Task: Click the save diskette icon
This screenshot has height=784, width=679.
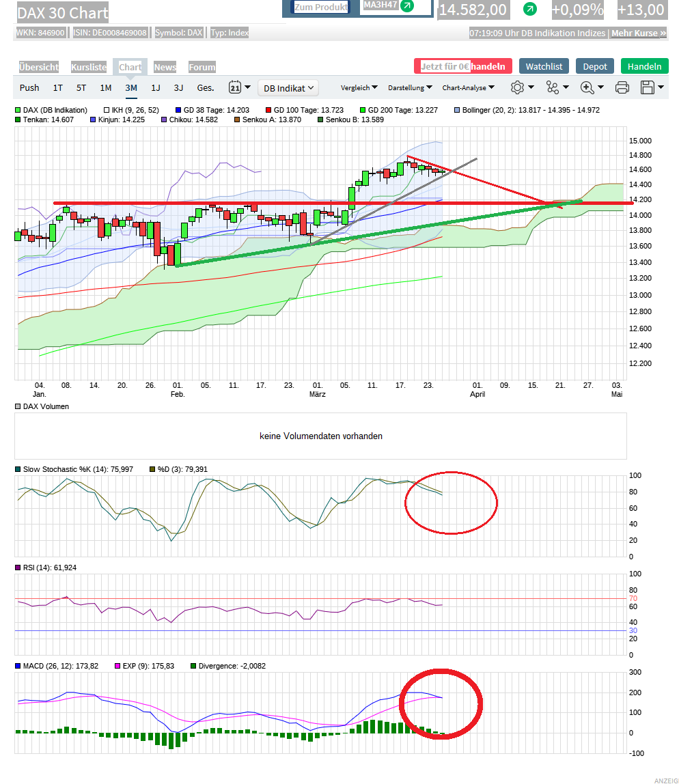Action: 647,87
